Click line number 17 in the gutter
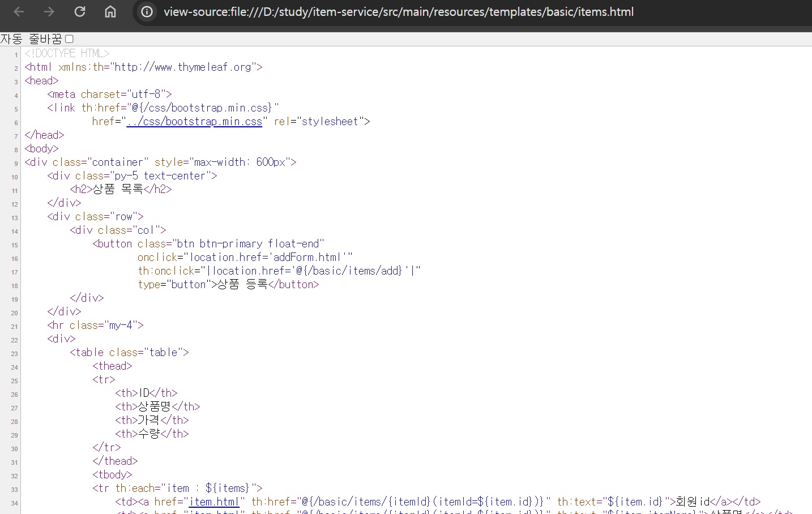The width and height of the screenshot is (812, 514). [15, 272]
